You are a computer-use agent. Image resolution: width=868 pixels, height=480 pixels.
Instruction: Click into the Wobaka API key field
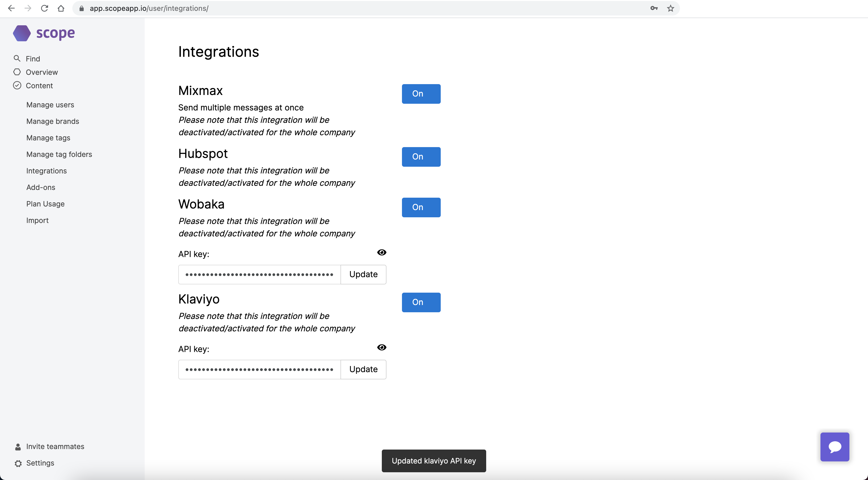259,274
